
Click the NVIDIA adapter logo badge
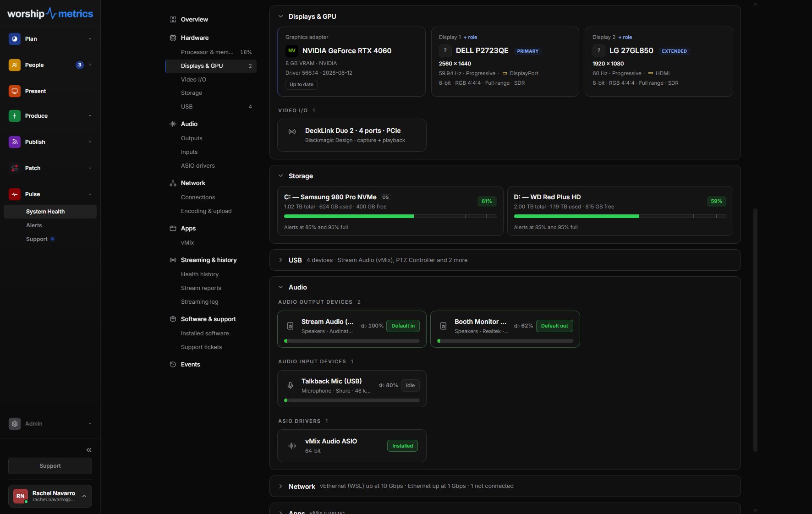click(x=291, y=50)
